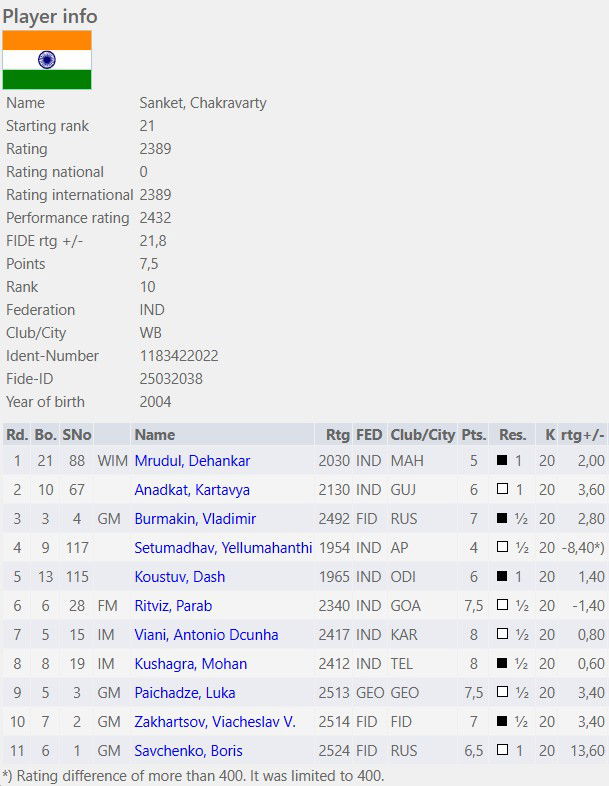Click black piece icon in Koustuv row
Image resolution: width=609 pixels, height=786 pixels.
pos(502,577)
